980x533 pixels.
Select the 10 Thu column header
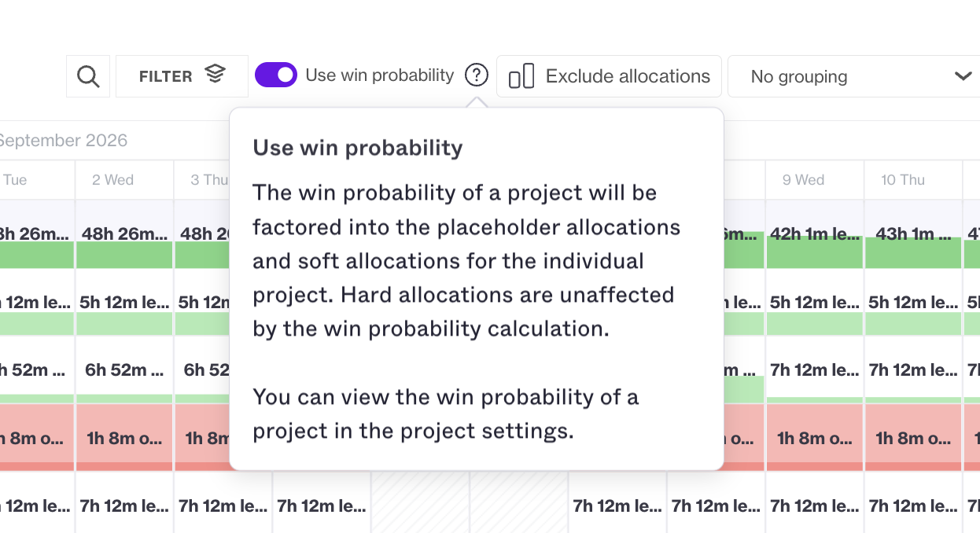(x=912, y=180)
